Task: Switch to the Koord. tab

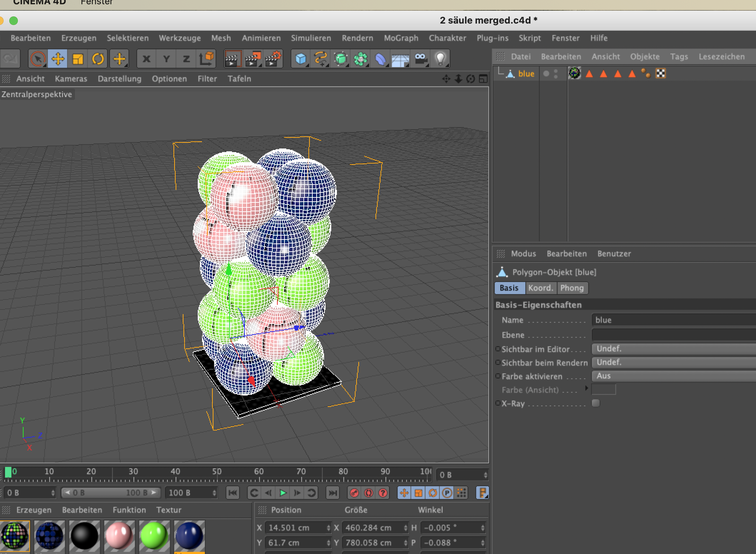Action: [x=540, y=288]
